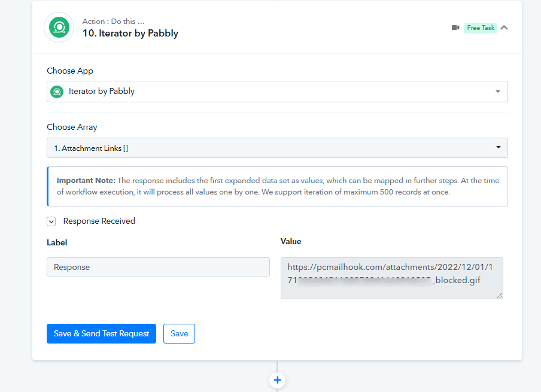Click the Response label field

pos(158,267)
